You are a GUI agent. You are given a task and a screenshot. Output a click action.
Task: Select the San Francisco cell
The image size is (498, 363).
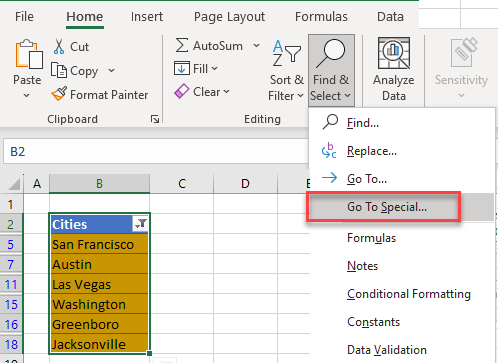tap(99, 244)
